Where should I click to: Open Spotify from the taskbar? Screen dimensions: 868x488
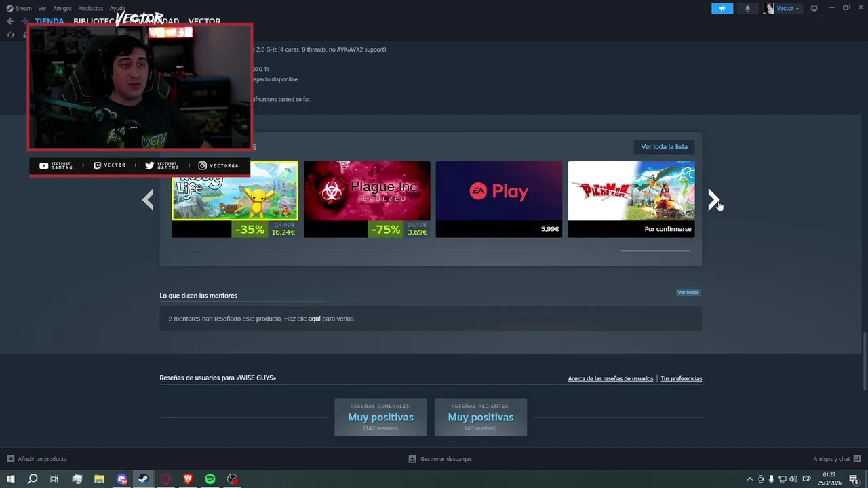point(210,479)
